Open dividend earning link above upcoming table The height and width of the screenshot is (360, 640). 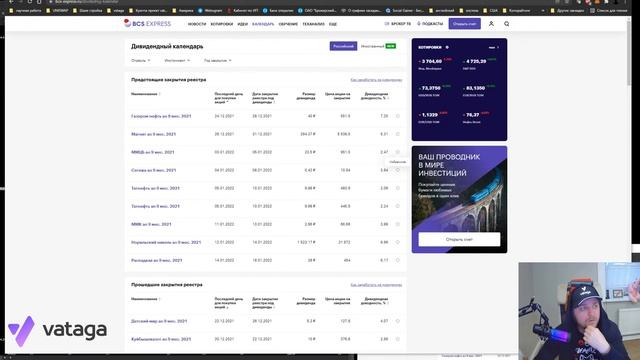click(376, 80)
